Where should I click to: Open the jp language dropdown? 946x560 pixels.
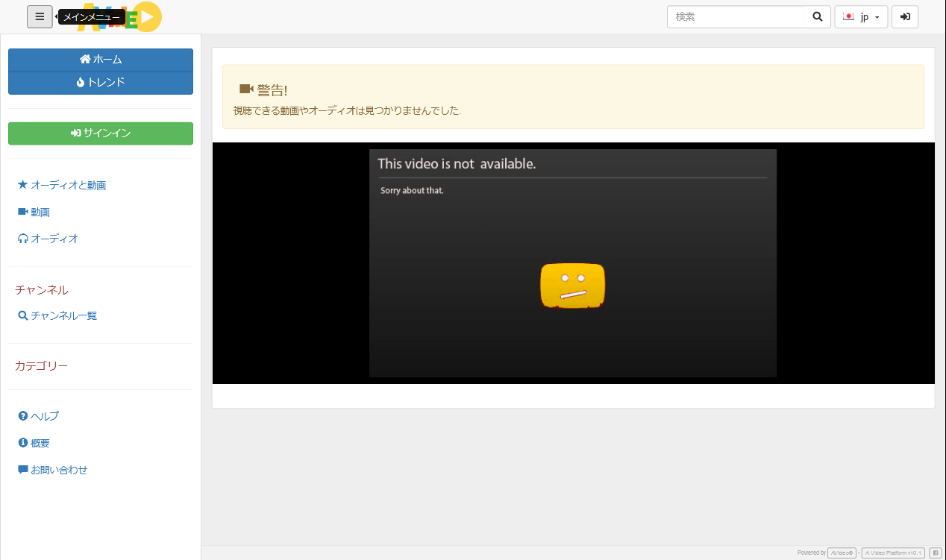click(861, 16)
